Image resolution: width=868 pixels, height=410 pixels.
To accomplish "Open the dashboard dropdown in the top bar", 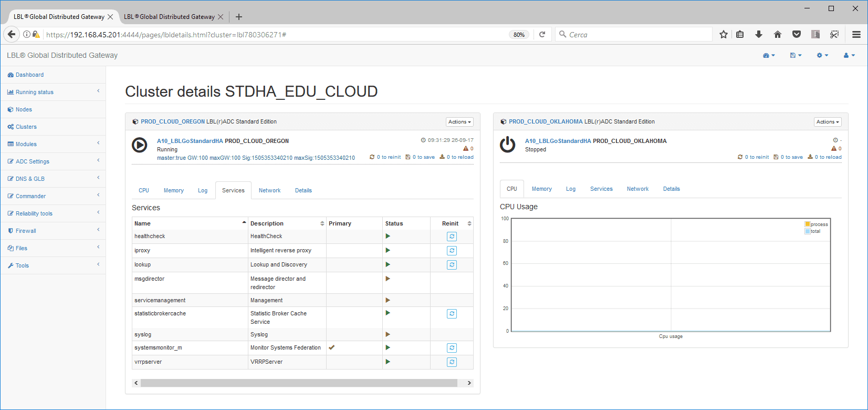I will tap(769, 55).
